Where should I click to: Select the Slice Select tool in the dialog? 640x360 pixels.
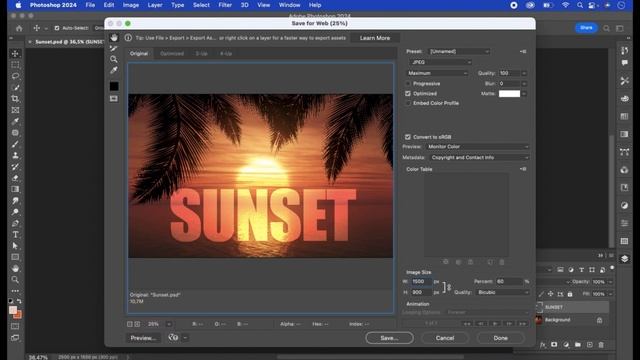(x=114, y=49)
